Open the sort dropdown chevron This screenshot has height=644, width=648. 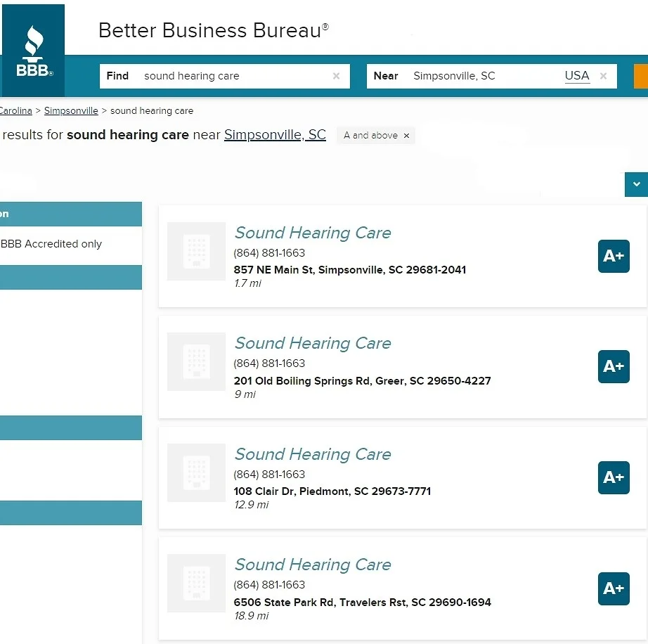pyautogui.click(x=637, y=184)
